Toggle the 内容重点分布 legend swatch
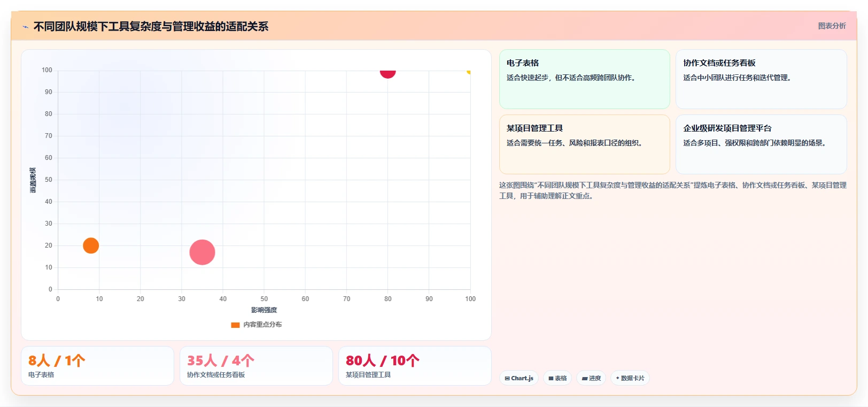The image size is (868, 407). pos(235,325)
